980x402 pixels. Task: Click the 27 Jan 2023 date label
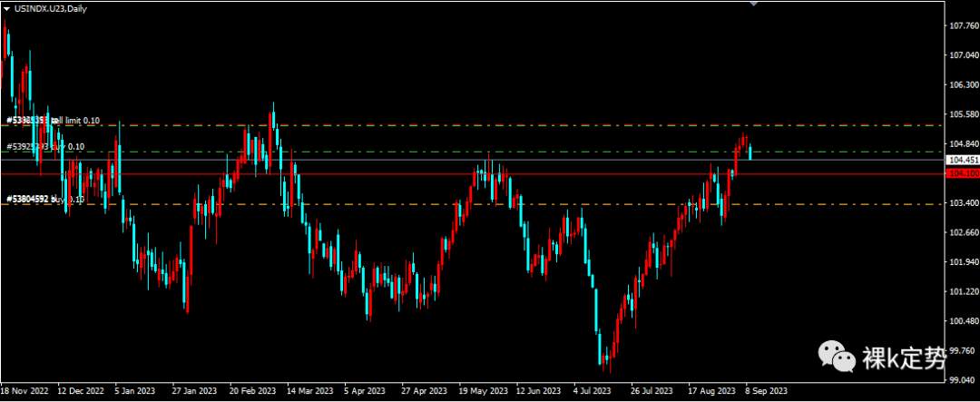194,391
